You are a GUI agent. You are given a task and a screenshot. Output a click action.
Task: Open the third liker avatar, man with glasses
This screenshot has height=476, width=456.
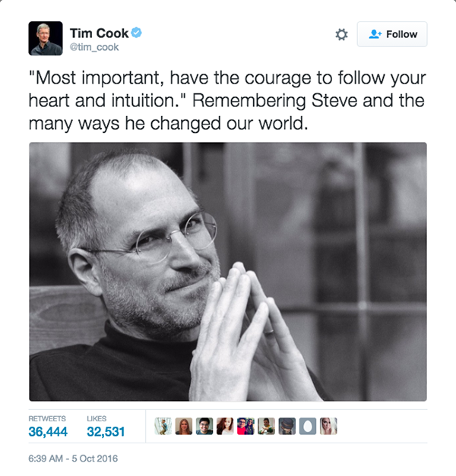pyautogui.click(x=204, y=426)
